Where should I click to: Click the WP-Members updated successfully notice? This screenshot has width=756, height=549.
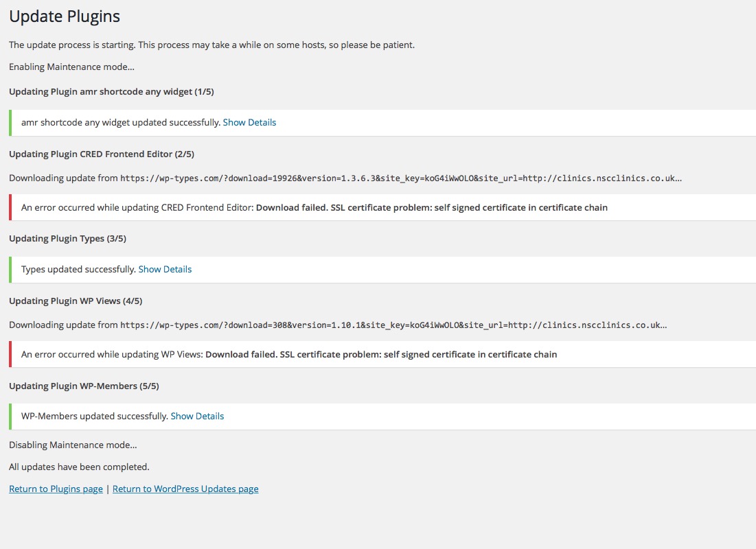[x=95, y=416]
